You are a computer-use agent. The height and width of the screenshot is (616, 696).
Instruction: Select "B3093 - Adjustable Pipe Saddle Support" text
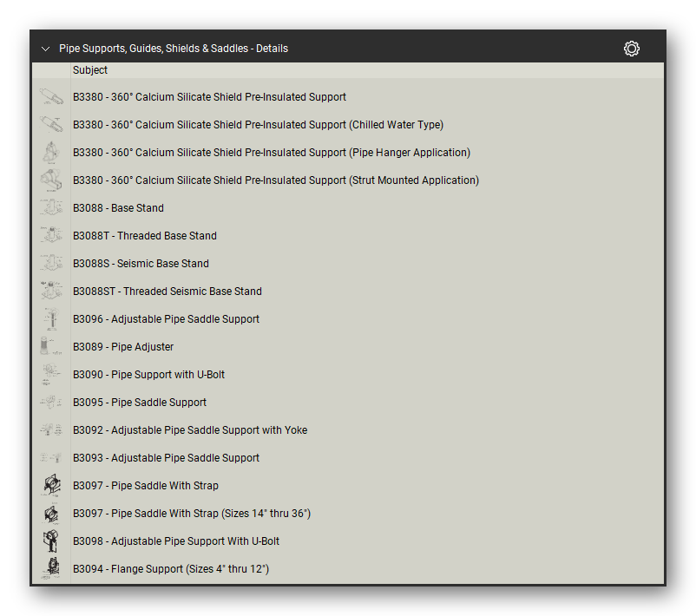pyautogui.click(x=166, y=457)
